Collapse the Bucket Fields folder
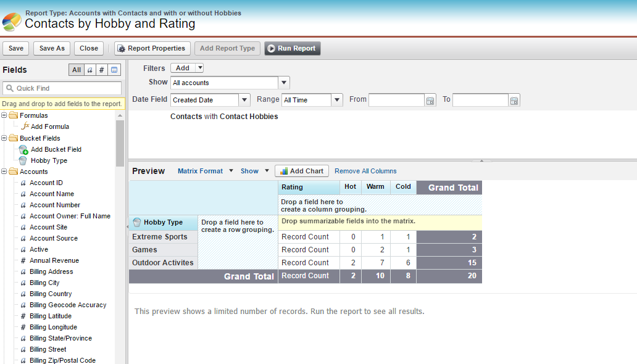The width and height of the screenshot is (637, 364). click(4, 138)
